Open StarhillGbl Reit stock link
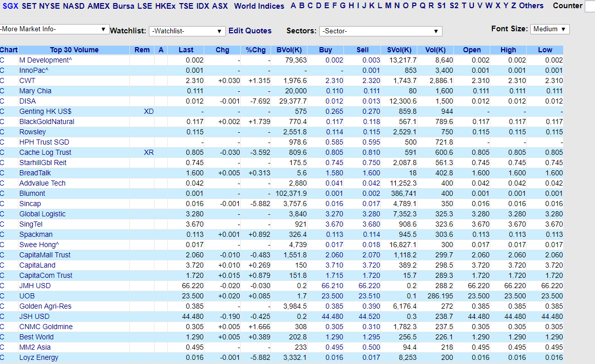The width and height of the screenshot is (595, 364). (x=43, y=163)
